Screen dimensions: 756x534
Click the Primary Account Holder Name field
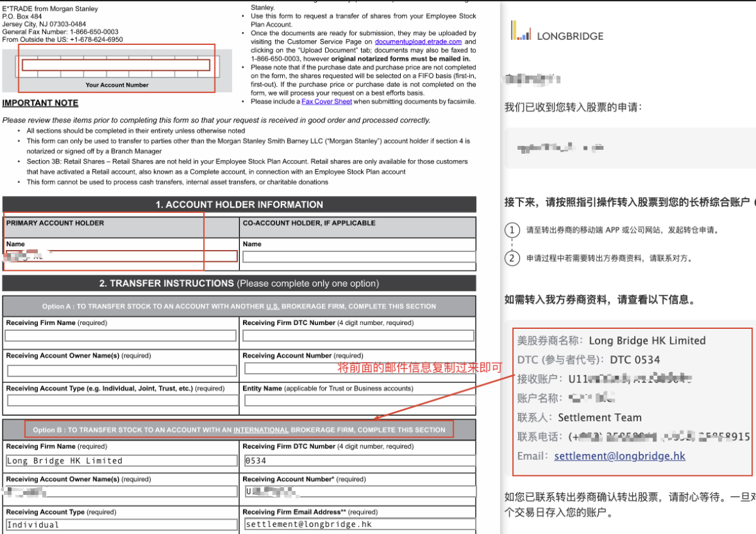121,257
